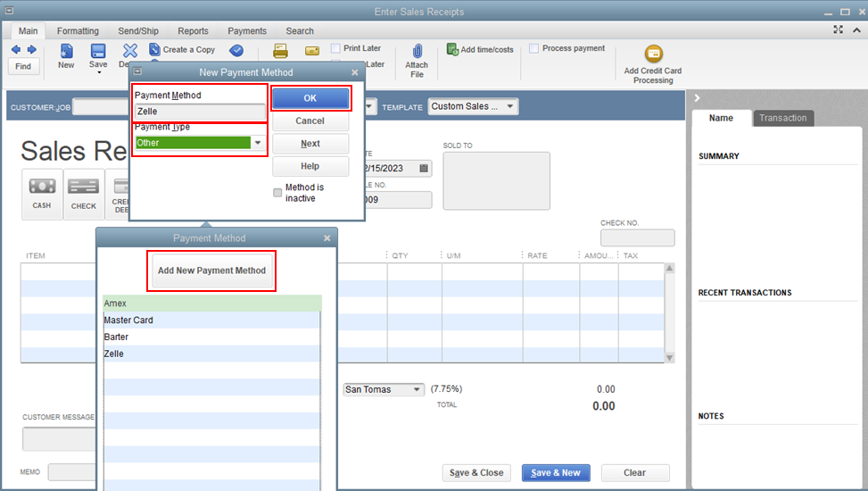Viewport: 868px width, 491px height.
Task: Delete the receipt with the X icon
Action: click(129, 51)
